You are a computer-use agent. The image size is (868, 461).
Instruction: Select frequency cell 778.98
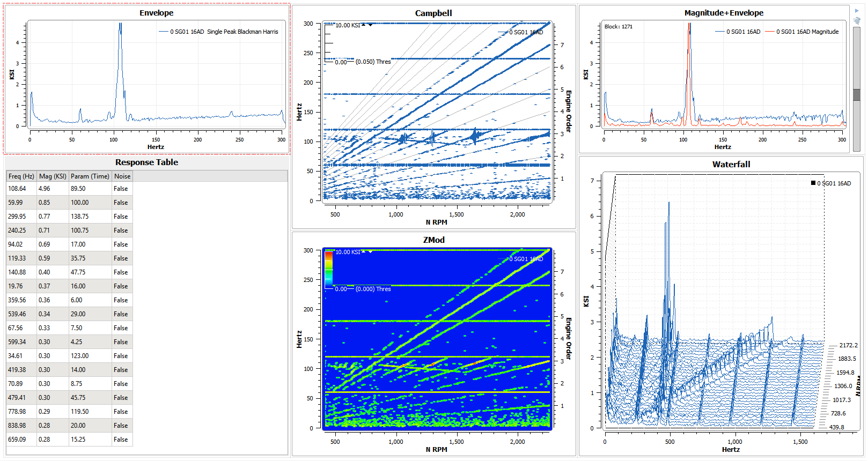(21, 412)
